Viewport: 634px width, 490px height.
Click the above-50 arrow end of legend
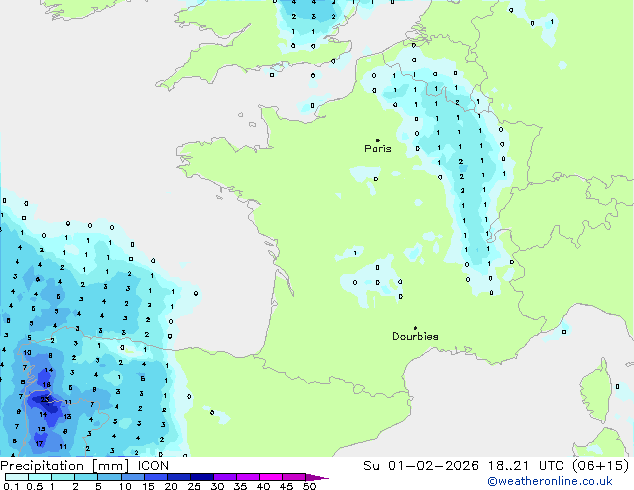click(x=317, y=477)
